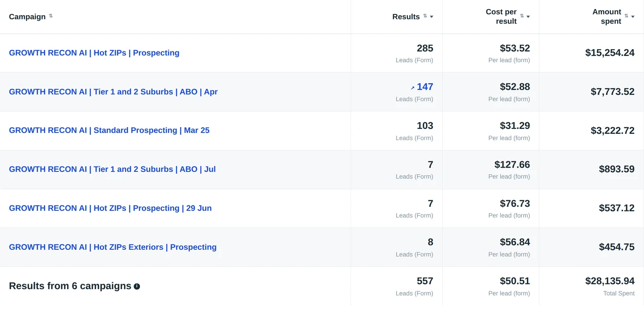This screenshot has width=644, height=316.
Task: Click the Cost per result sort arrows icon
Action: [521, 16]
